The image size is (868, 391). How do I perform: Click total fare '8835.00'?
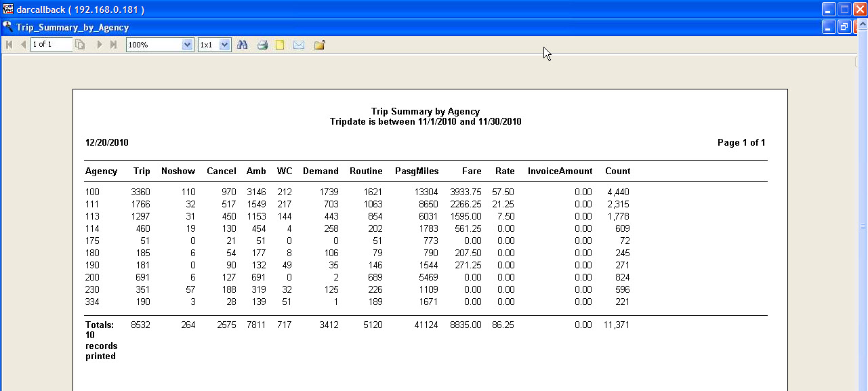pyautogui.click(x=466, y=325)
